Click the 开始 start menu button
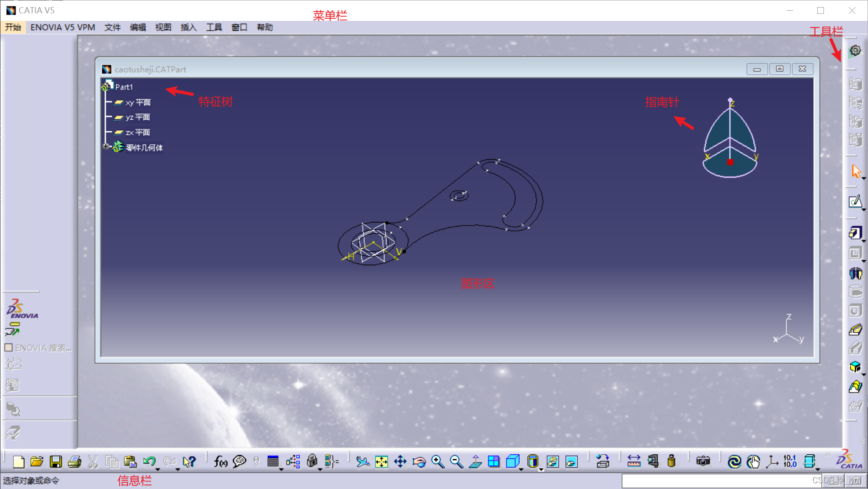The height and width of the screenshot is (489, 868). [13, 27]
